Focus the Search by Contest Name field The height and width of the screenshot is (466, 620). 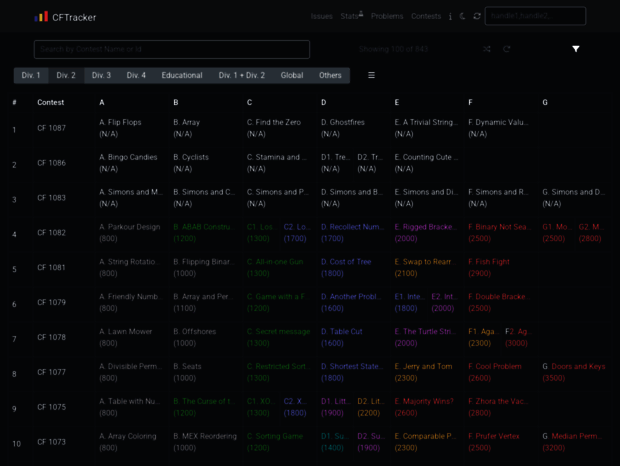(172, 49)
